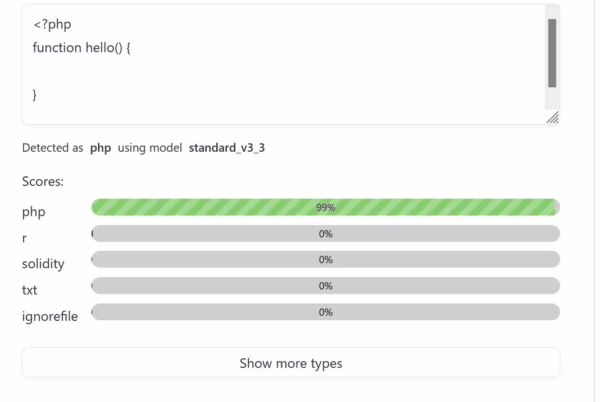
Task: Click the bold detected language php text
Action: tap(100, 148)
